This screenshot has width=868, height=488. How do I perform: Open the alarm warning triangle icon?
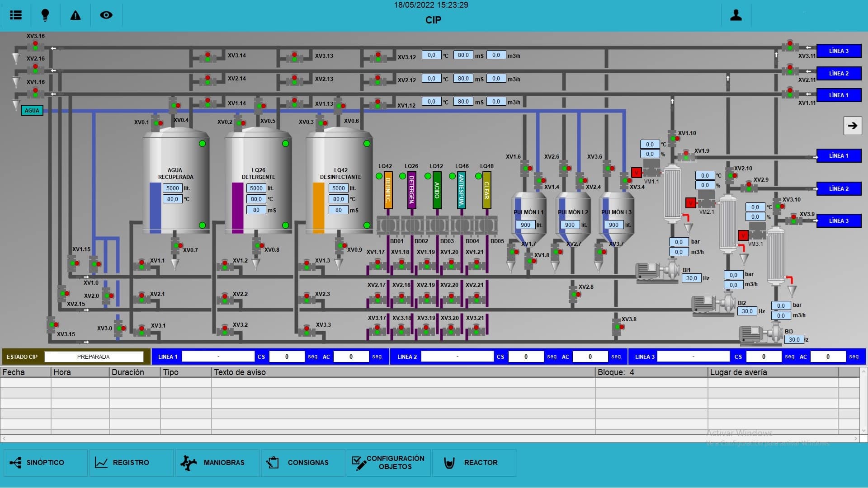[x=75, y=15]
